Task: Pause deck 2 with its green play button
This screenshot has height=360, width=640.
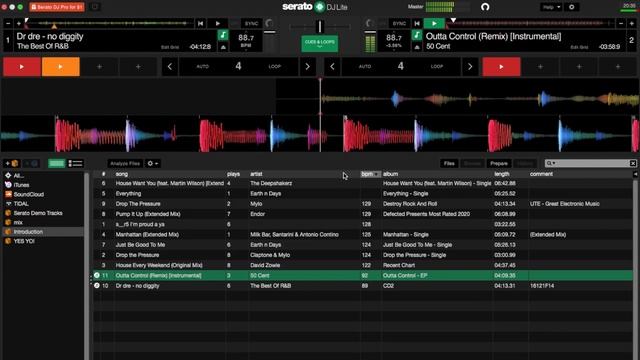Action: point(434,24)
